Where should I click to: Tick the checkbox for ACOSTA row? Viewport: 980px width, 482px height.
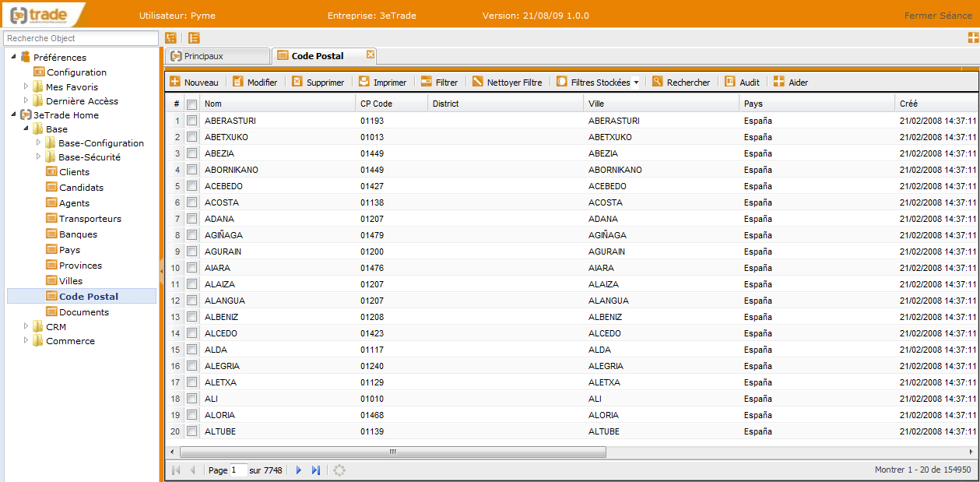pos(191,202)
